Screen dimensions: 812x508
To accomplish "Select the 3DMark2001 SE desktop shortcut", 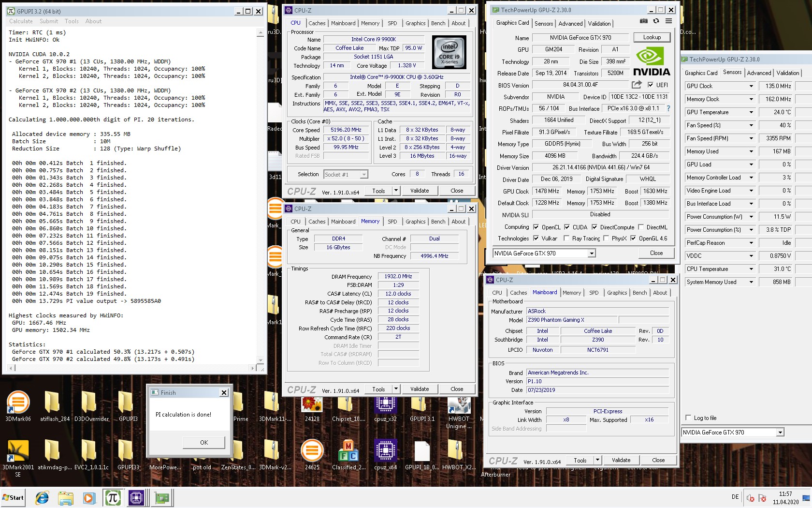I will [x=18, y=458].
